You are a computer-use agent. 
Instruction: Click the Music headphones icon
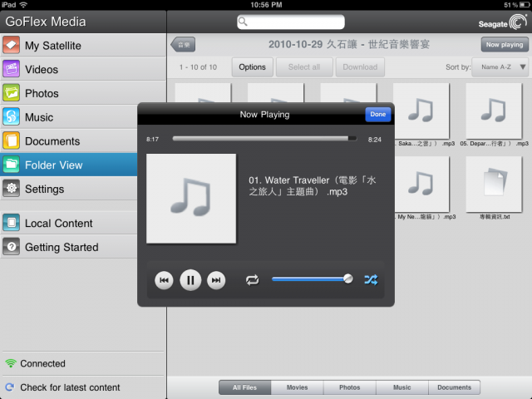[x=11, y=117]
